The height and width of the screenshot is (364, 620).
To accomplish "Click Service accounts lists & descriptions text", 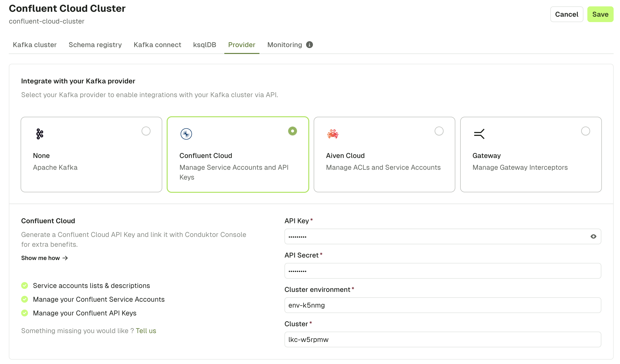I will (91, 286).
